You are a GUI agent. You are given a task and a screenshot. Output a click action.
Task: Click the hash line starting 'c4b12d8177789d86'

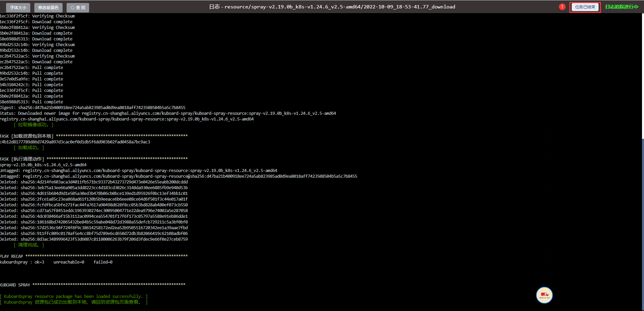click(75, 142)
